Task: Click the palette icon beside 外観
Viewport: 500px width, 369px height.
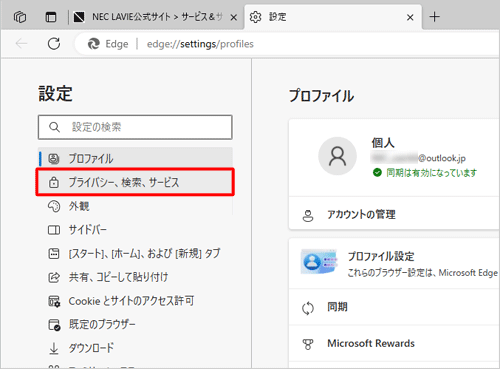Action: pos(54,206)
